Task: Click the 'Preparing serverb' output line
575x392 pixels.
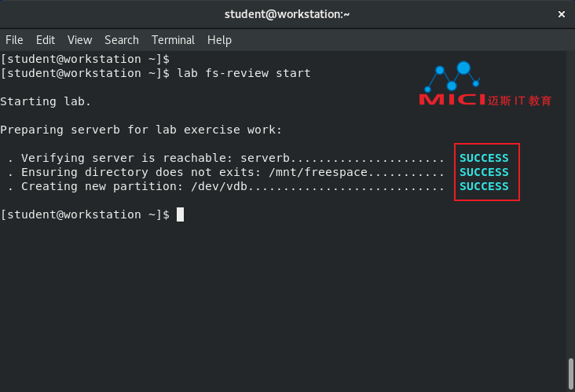Action: pyautogui.click(x=141, y=130)
